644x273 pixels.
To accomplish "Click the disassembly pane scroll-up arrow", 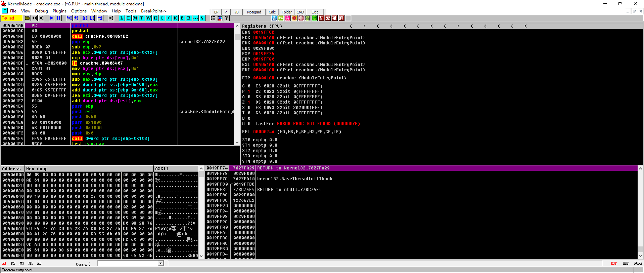I will point(237,26).
